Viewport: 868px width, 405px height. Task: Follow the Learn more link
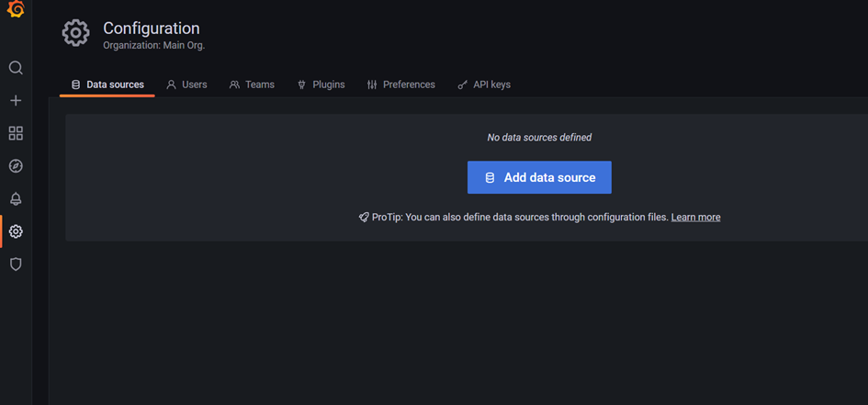pyautogui.click(x=696, y=218)
